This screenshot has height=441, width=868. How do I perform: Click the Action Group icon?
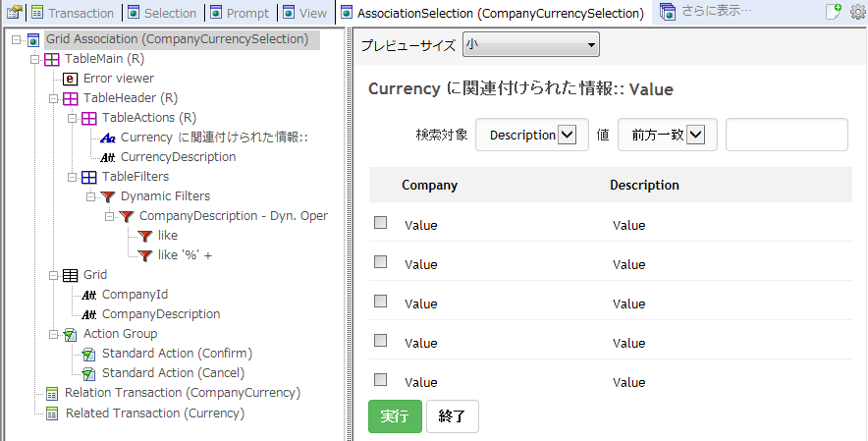pos(71,334)
